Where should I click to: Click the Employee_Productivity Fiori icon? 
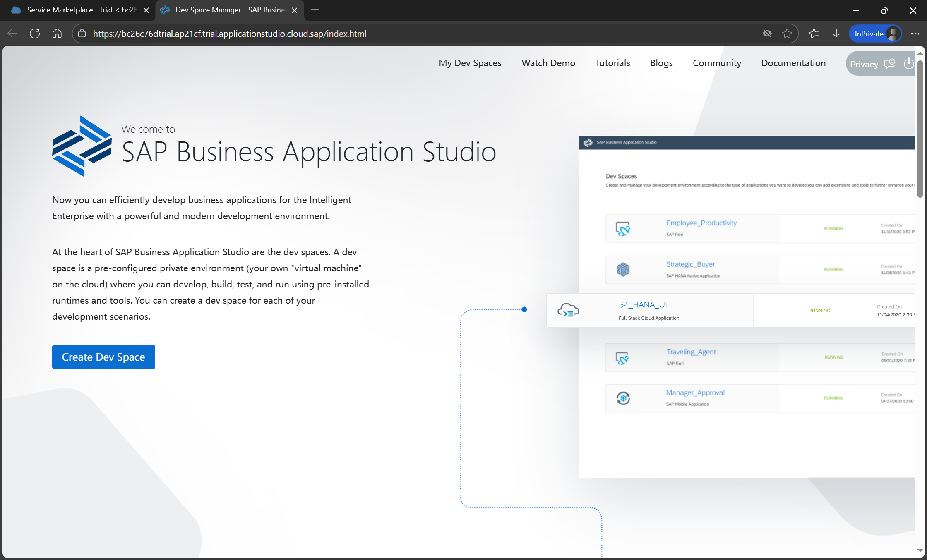click(x=623, y=229)
